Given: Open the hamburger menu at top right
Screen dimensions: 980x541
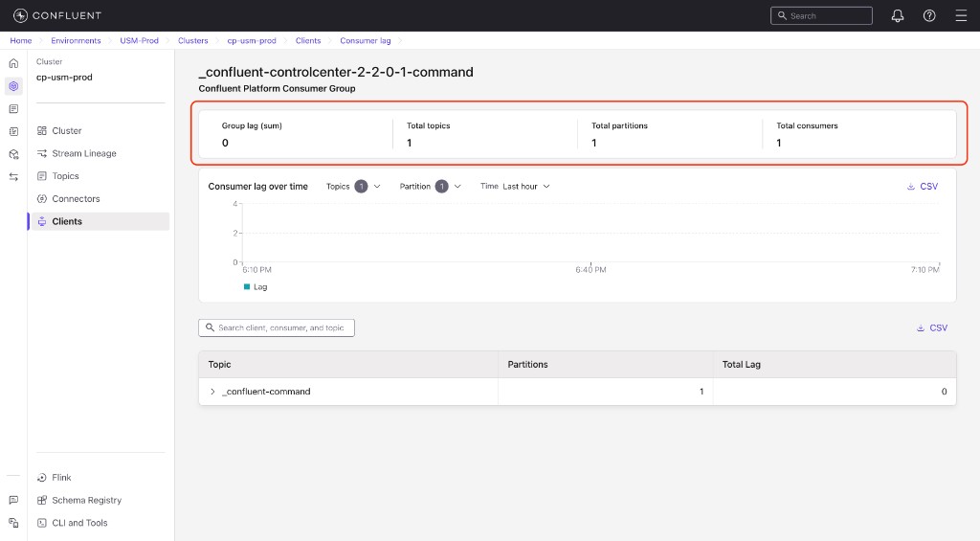Looking at the screenshot, I should coord(960,15).
